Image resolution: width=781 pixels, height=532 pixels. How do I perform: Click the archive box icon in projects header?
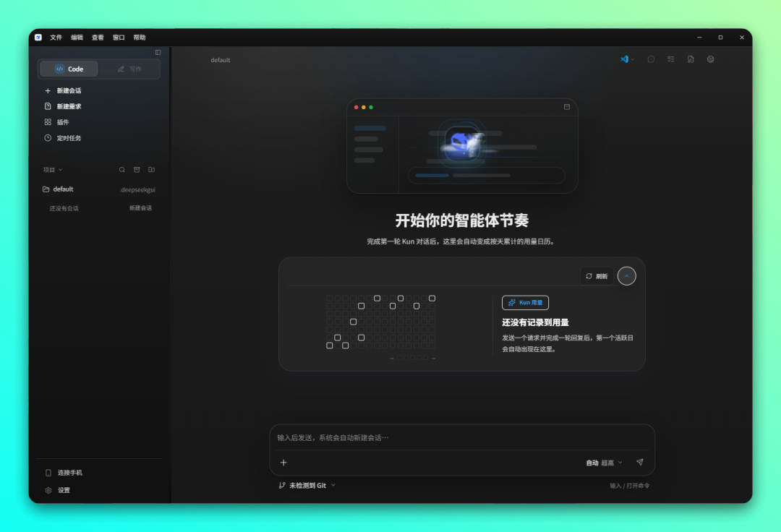click(137, 170)
